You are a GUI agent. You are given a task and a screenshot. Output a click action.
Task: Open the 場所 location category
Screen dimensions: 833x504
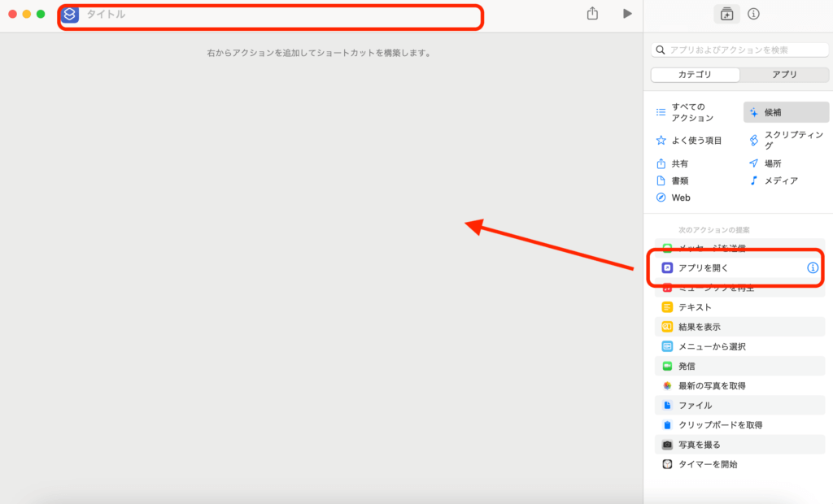(771, 163)
